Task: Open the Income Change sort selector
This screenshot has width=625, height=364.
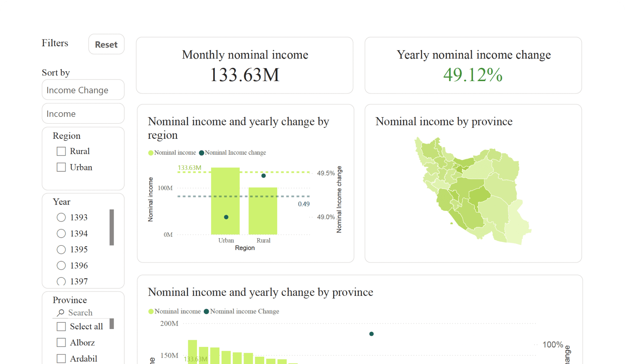Action: click(x=83, y=90)
